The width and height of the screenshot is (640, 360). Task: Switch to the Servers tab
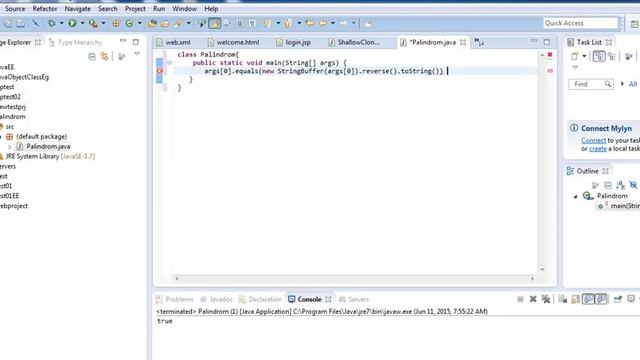coord(353,299)
